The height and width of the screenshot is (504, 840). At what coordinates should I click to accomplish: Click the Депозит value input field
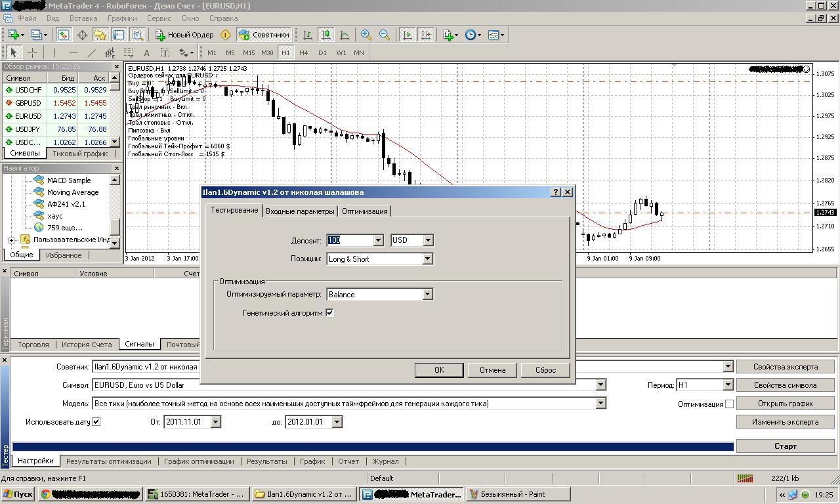(x=349, y=240)
